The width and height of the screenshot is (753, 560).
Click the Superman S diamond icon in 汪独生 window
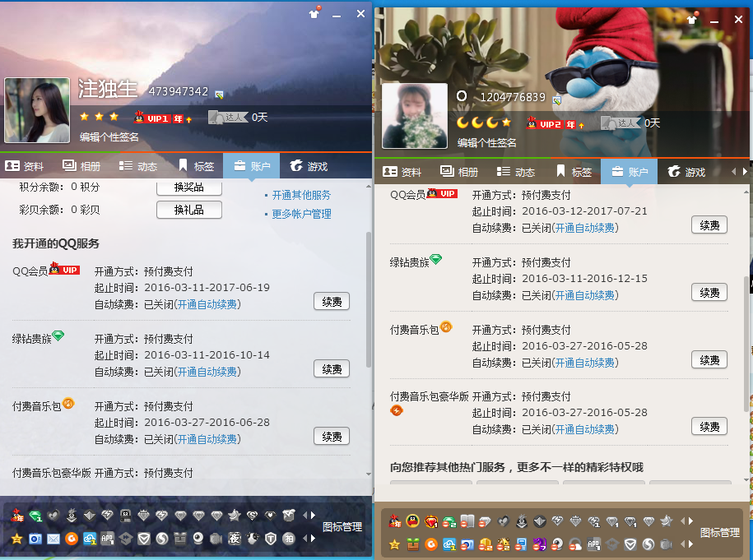(x=252, y=516)
